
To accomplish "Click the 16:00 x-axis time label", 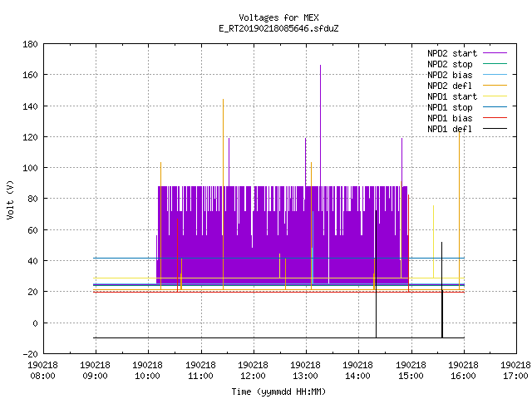I will (x=464, y=376).
